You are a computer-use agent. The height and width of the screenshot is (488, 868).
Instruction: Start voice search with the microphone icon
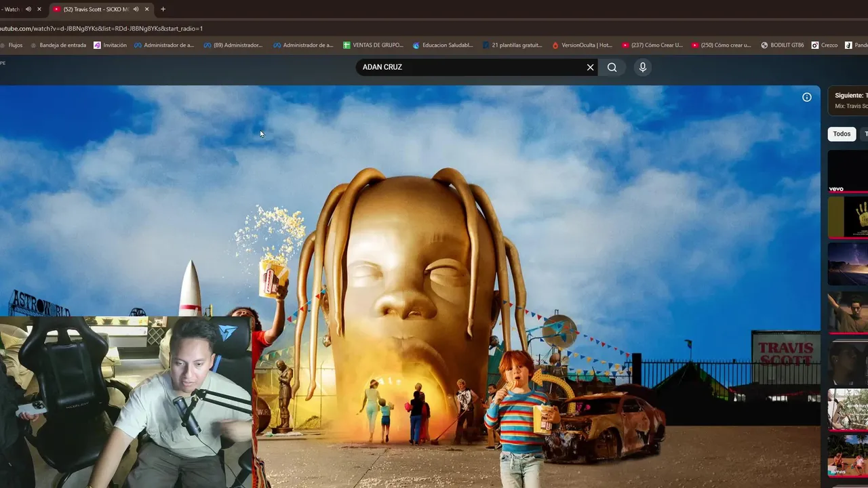[x=643, y=67]
